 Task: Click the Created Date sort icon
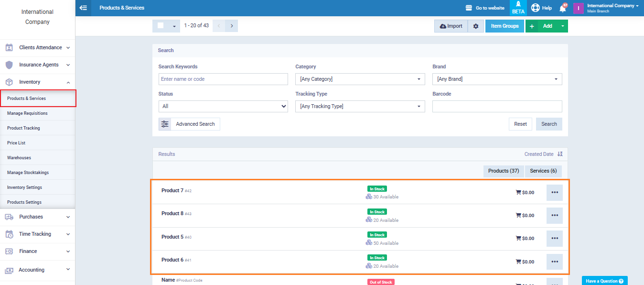pos(560,154)
